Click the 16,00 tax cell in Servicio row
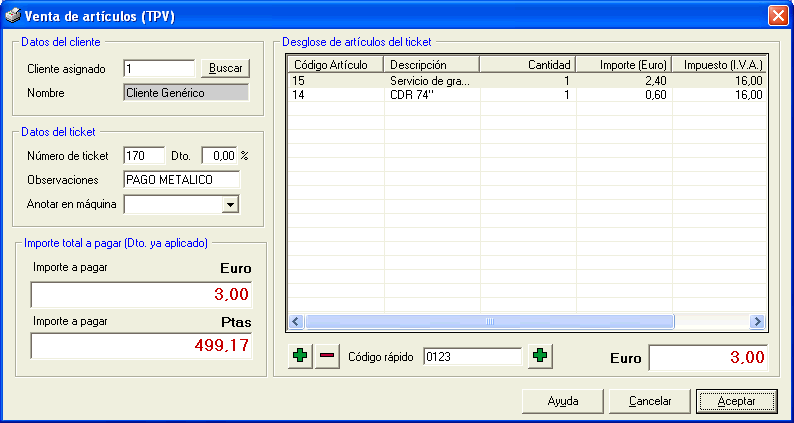Viewport: 794px width, 423px height. [x=719, y=81]
